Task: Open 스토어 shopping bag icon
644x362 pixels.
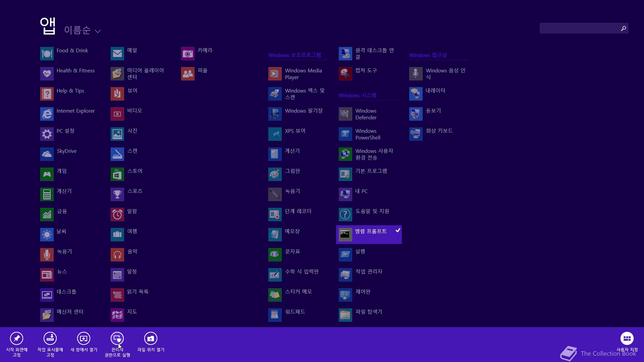Action: pyautogui.click(x=117, y=174)
